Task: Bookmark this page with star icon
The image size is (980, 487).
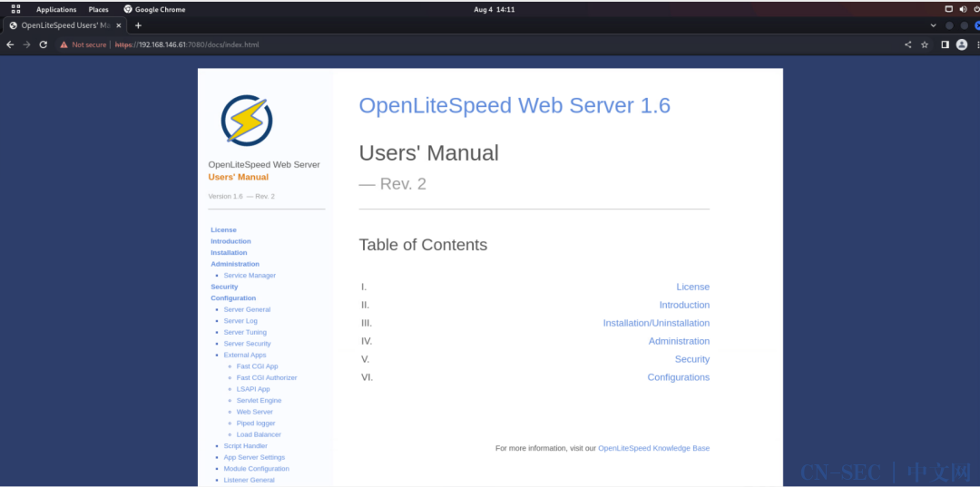Action: [925, 44]
